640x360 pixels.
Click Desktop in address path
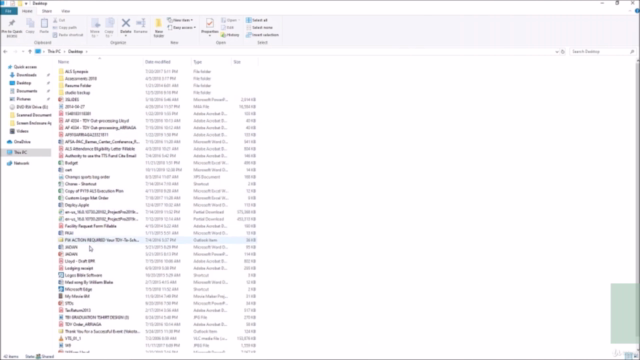click(x=76, y=51)
